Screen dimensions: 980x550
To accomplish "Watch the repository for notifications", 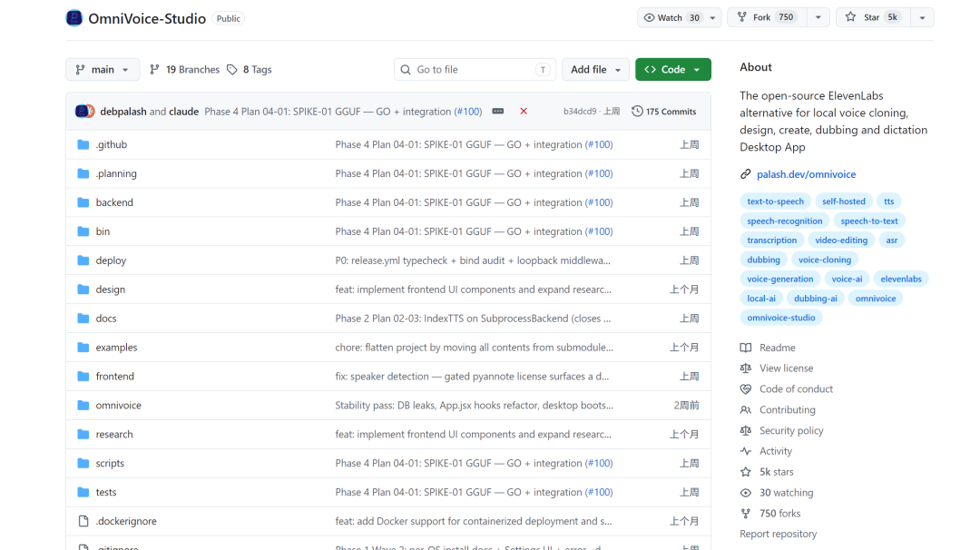I will point(671,17).
